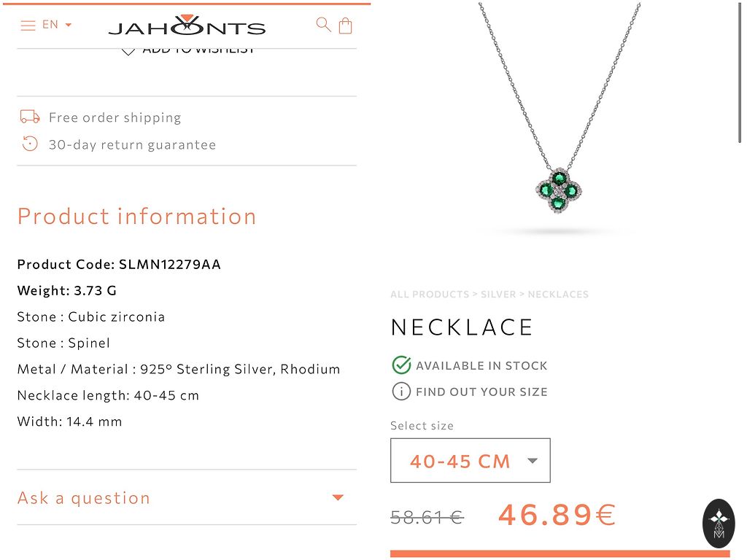Go to All Products breadcrumb

click(430, 295)
